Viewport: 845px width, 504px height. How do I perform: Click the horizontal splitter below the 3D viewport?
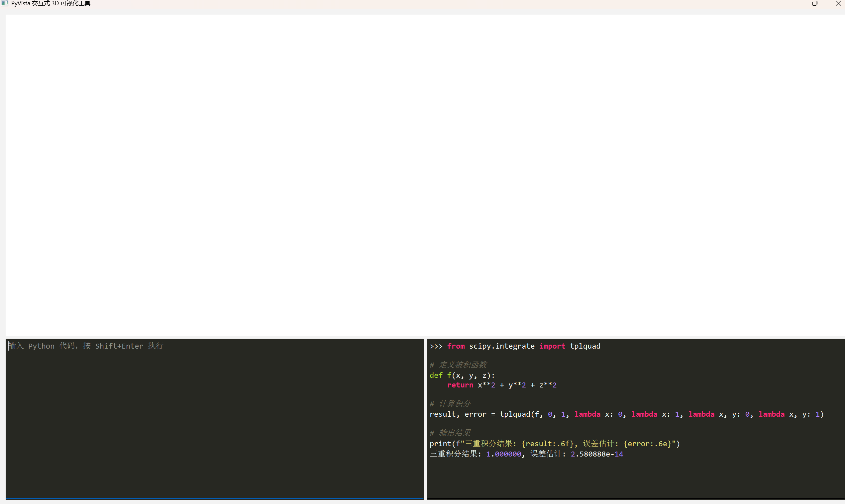[x=425, y=337]
